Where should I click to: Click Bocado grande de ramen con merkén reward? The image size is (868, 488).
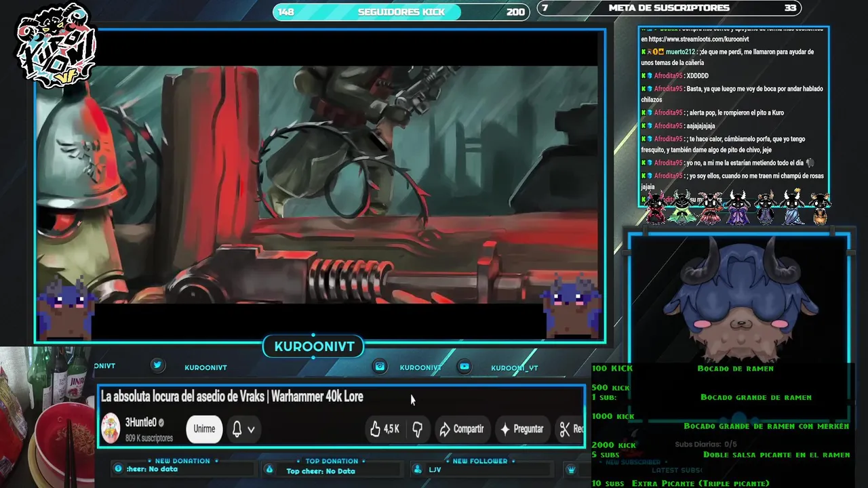point(766,426)
